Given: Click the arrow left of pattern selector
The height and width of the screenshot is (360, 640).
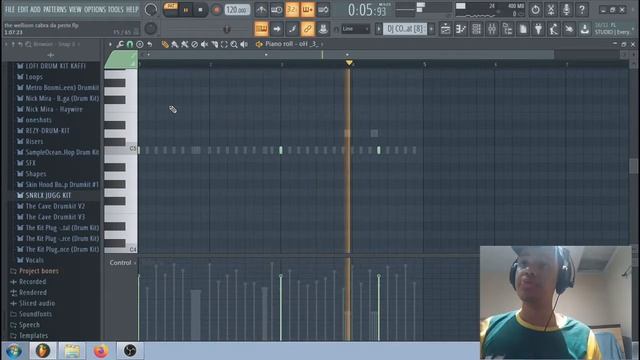Looking at the screenshot, I should coord(379,29).
